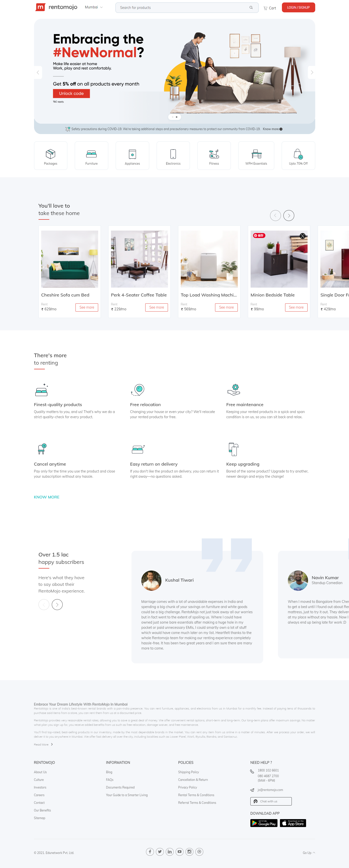
Task: Open Blog footer link
Action: click(x=109, y=772)
